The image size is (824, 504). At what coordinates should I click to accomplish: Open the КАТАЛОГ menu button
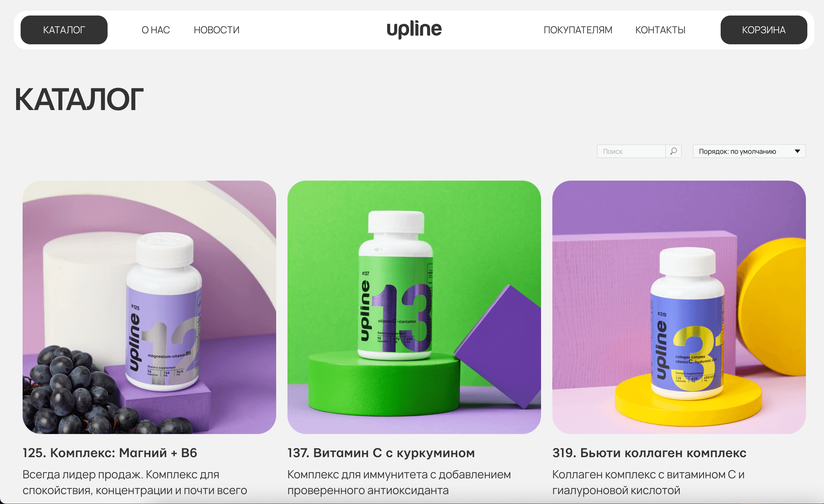tap(64, 30)
